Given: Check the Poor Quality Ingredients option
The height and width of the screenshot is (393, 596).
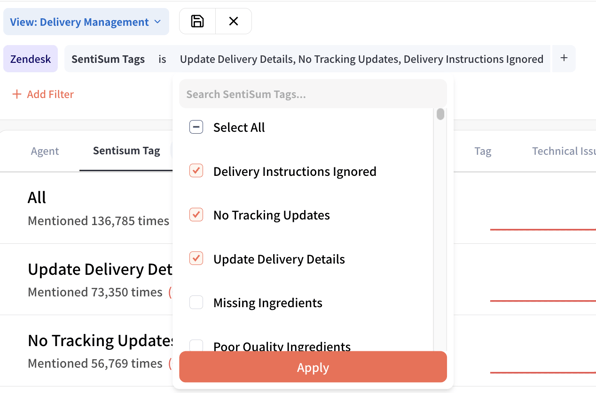Looking at the screenshot, I should click(196, 345).
